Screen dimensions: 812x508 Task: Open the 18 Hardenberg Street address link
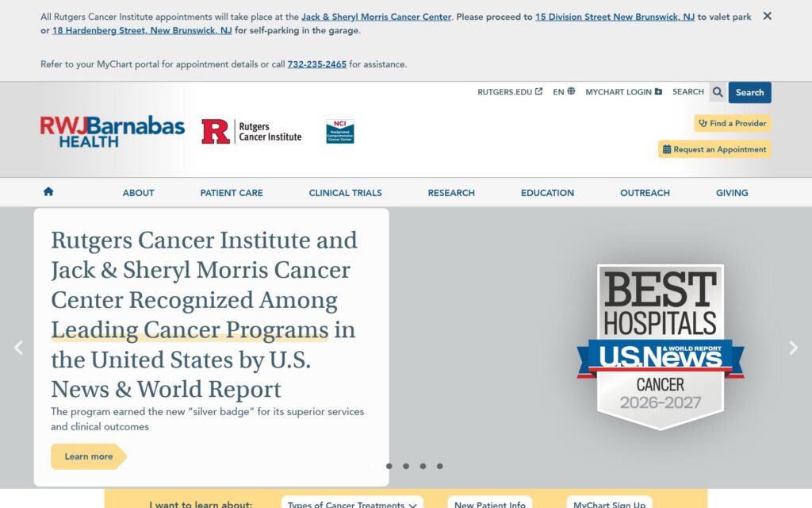(x=142, y=30)
